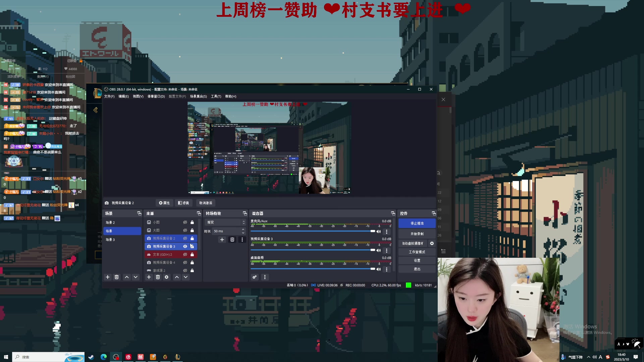Click the 属性 properties button
This screenshot has width=644, height=362.
pyautogui.click(x=164, y=203)
